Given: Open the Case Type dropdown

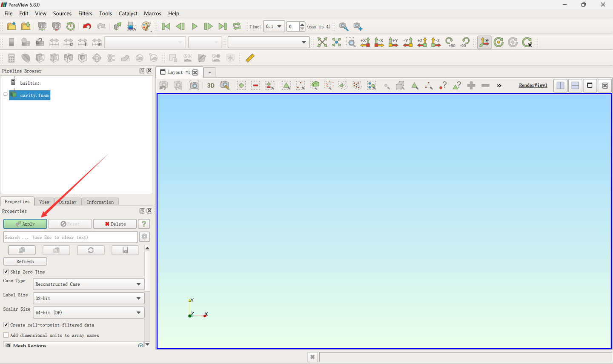Looking at the screenshot, I should (x=88, y=284).
